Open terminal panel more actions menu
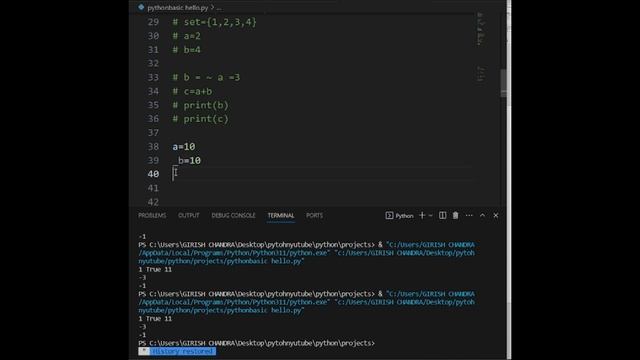 point(469,215)
